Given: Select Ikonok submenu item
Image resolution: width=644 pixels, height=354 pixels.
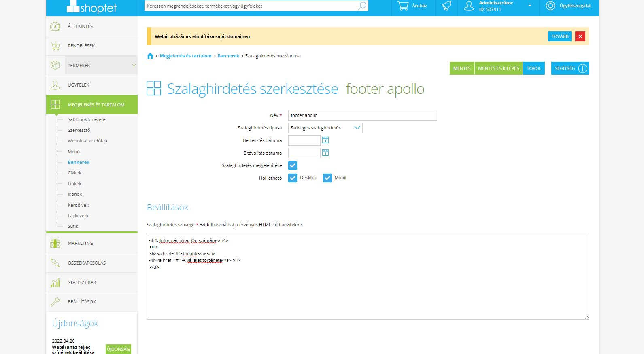Looking at the screenshot, I should 75,194.
